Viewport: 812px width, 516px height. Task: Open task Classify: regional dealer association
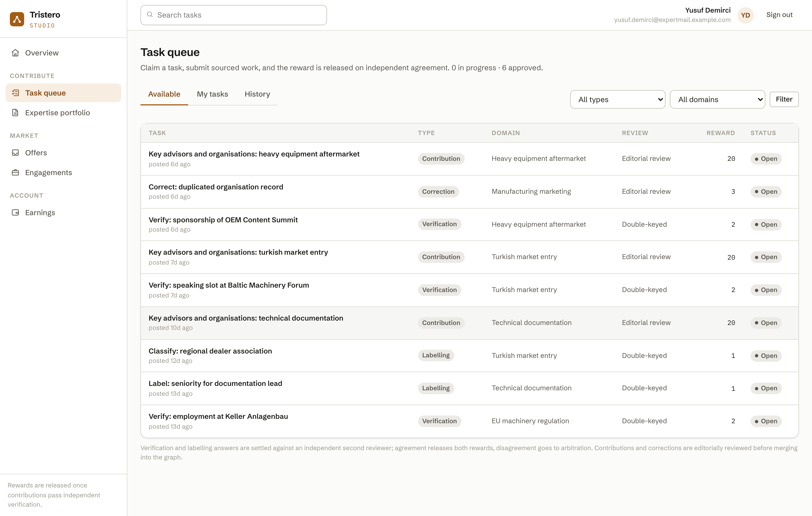coord(210,351)
